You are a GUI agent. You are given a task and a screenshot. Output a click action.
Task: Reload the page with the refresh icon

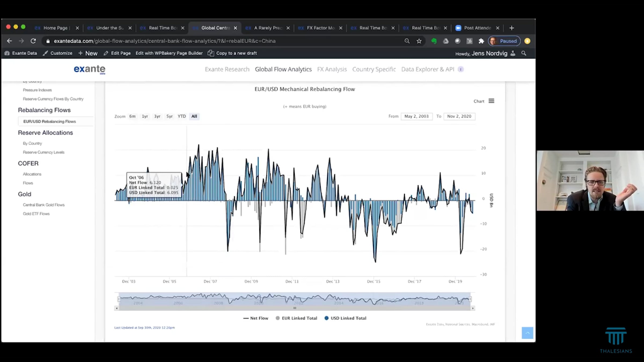pos(33,41)
